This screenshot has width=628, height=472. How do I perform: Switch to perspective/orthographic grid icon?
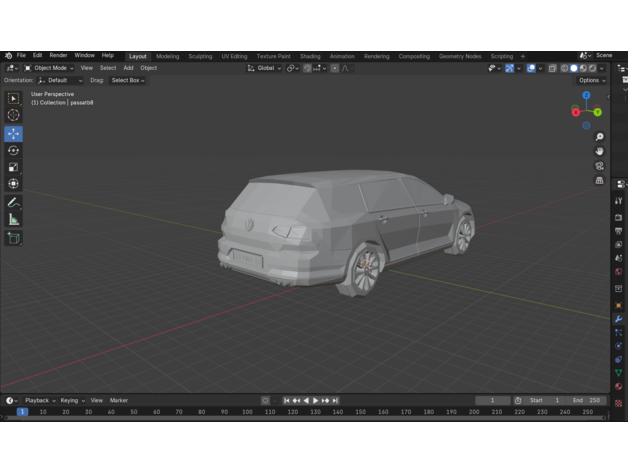pyautogui.click(x=599, y=181)
